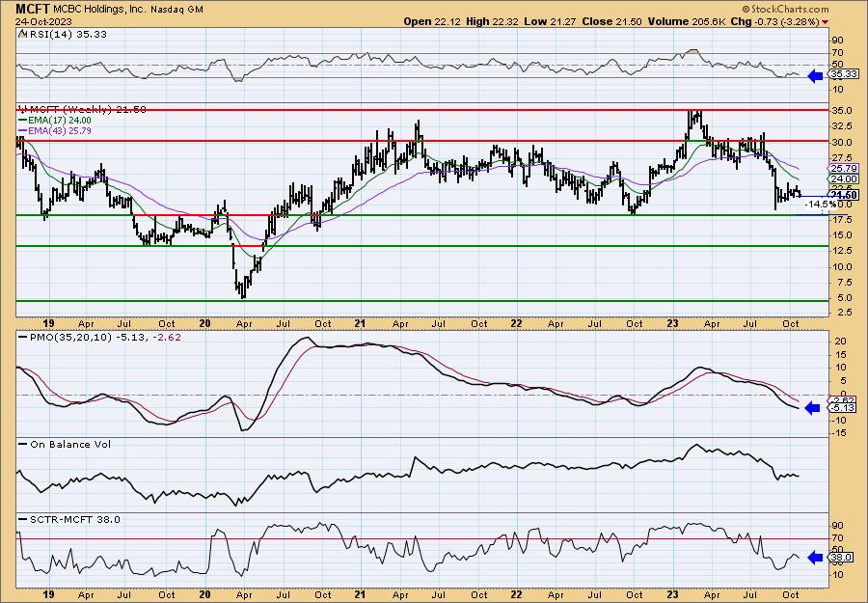Viewport: 868px width, 603px height.
Task: Click the 24.00 EMA tag on price axis
Action: click(x=844, y=178)
